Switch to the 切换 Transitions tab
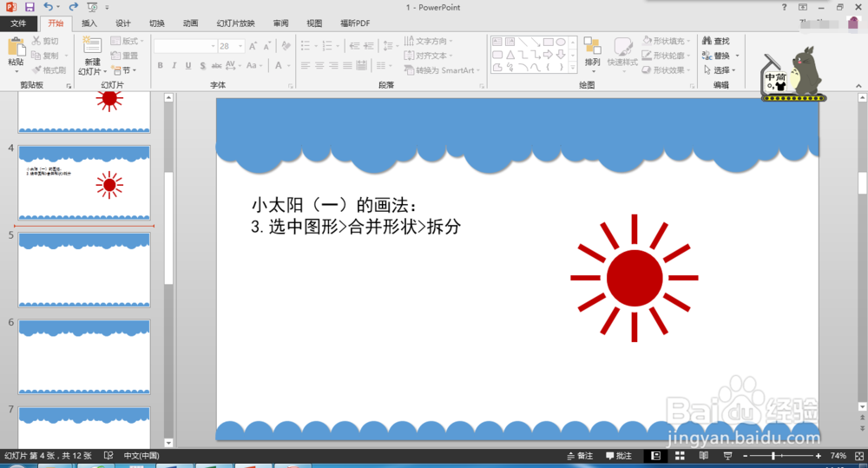The image size is (868, 468). [156, 23]
